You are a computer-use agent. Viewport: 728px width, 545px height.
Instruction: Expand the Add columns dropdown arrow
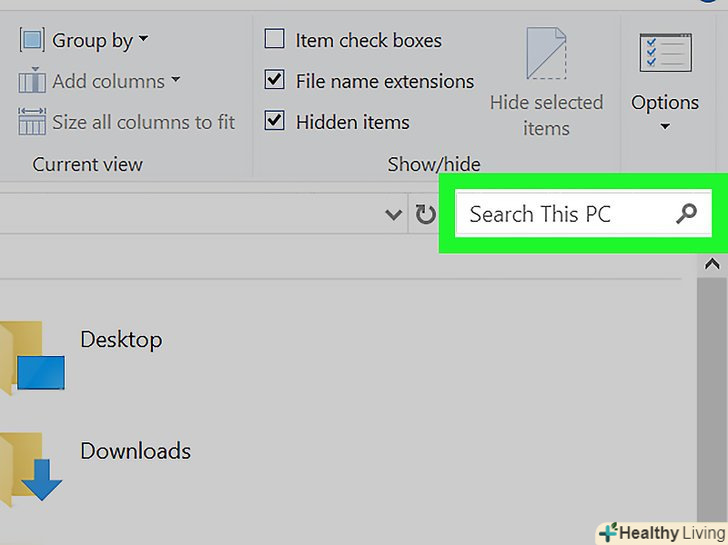pos(175,80)
